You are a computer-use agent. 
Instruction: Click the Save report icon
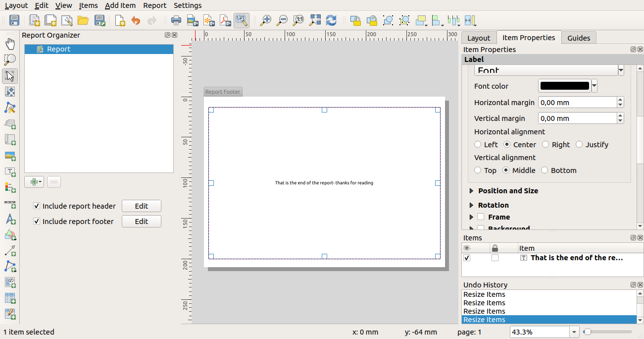14,20
